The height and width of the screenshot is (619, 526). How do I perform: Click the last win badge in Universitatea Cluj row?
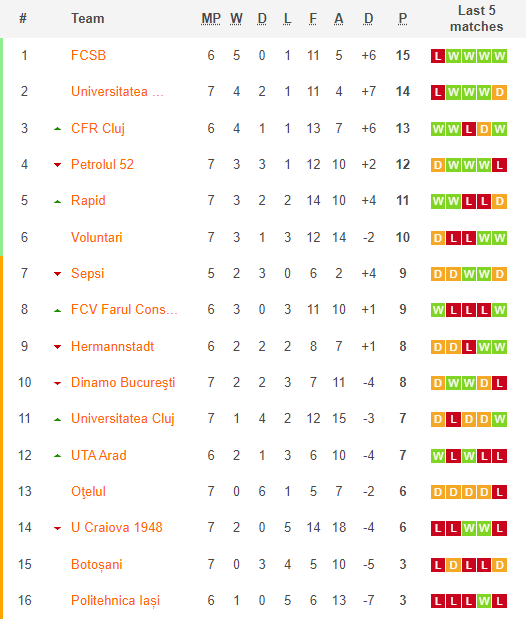click(500, 419)
